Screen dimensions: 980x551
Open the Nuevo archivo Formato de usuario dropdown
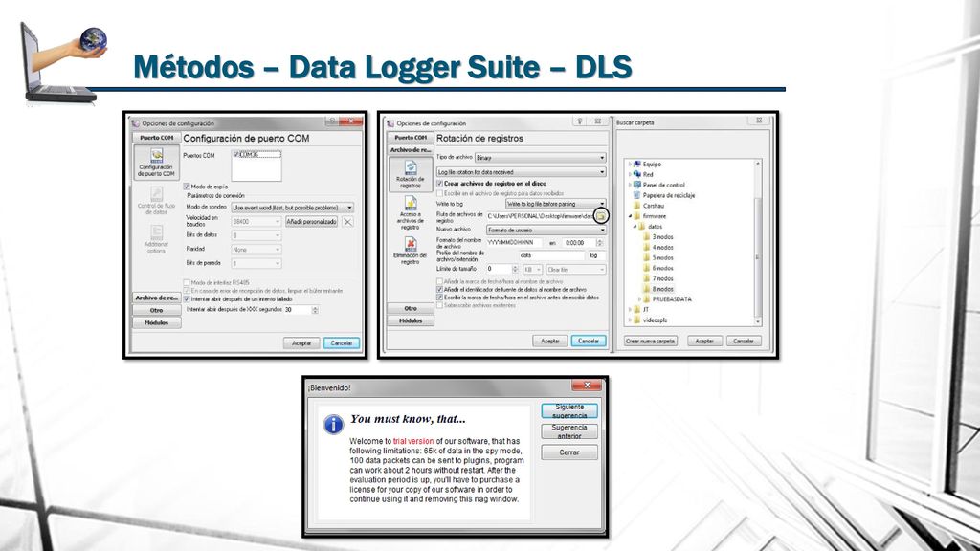546,230
